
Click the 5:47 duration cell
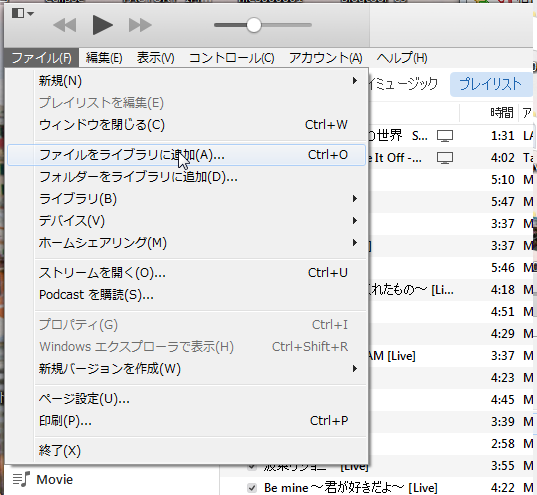pyautogui.click(x=502, y=202)
